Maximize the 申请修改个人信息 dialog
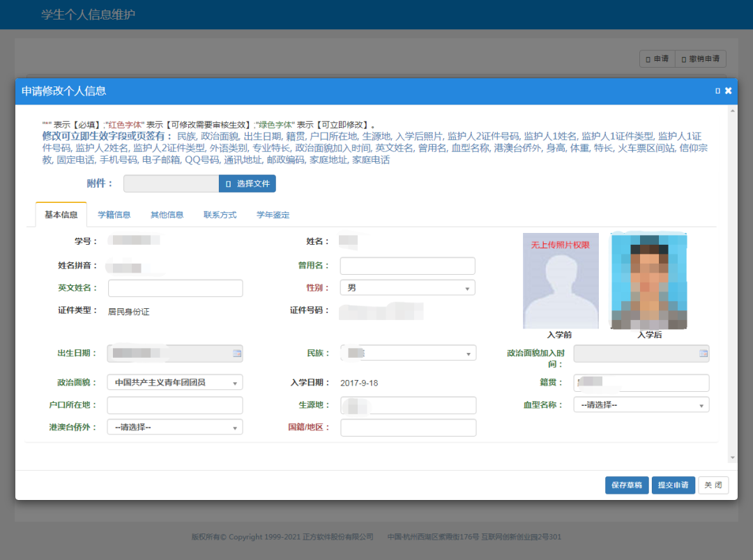753x560 pixels. (717, 91)
